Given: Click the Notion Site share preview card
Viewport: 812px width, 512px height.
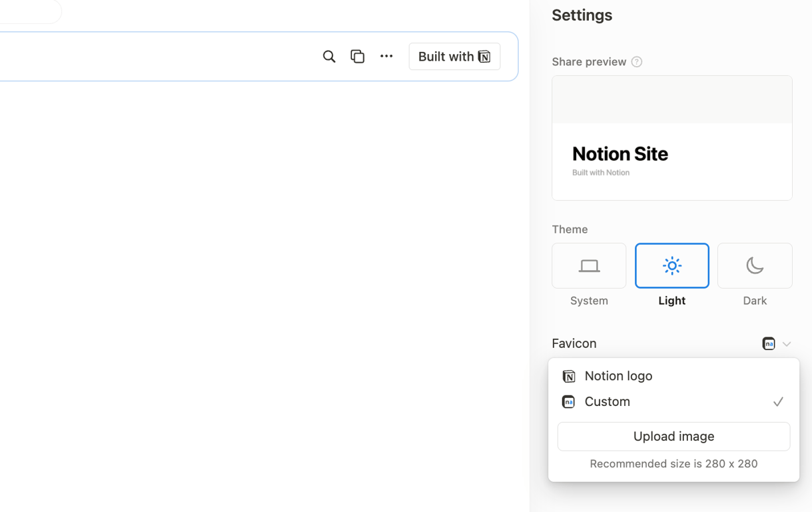Looking at the screenshot, I should click(672, 138).
